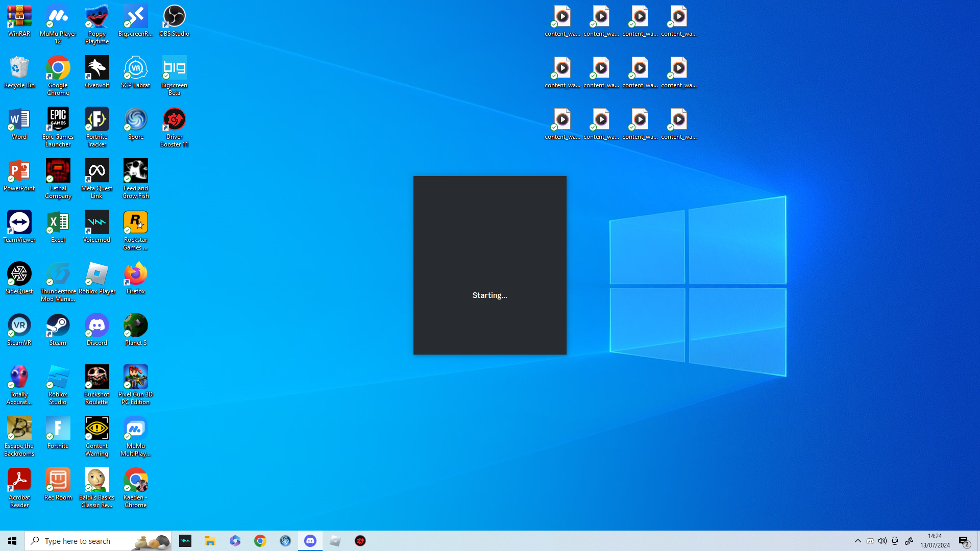
Task: Expand the hidden system tray icons
Action: (857, 541)
